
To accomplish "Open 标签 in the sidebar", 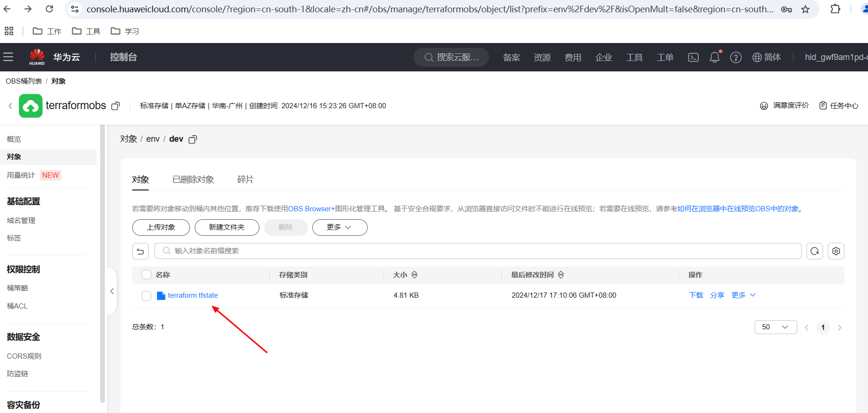I will coord(14,238).
